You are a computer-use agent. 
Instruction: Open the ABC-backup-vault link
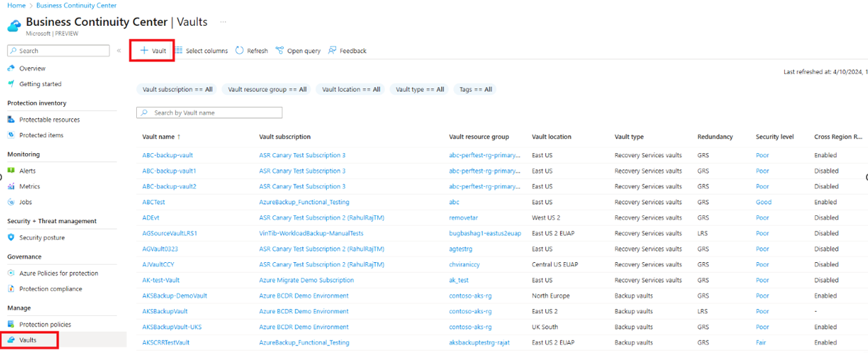(167, 155)
